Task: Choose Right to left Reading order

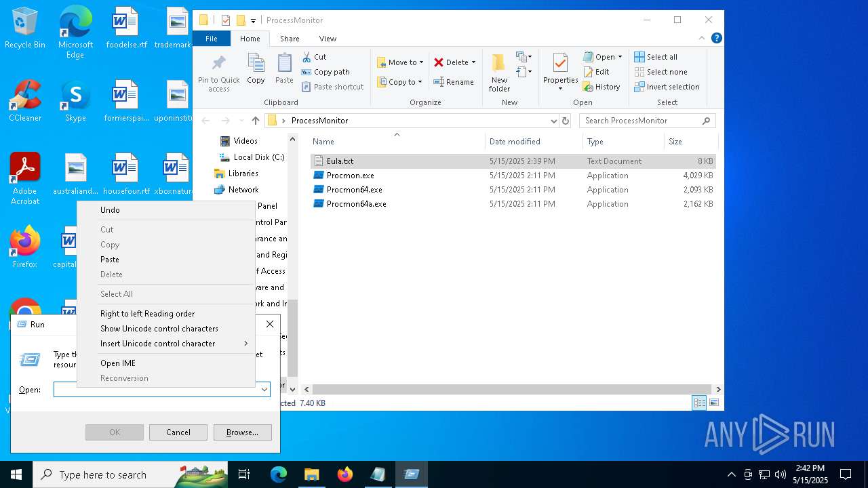Action: point(166,314)
